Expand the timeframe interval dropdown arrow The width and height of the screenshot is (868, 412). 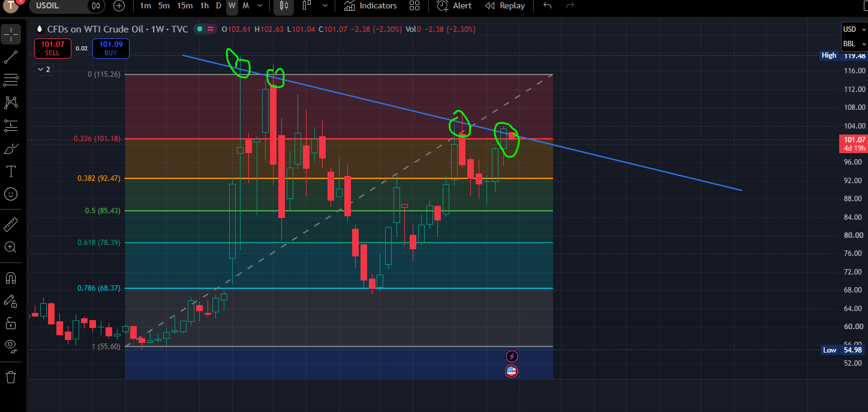coord(259,6)
